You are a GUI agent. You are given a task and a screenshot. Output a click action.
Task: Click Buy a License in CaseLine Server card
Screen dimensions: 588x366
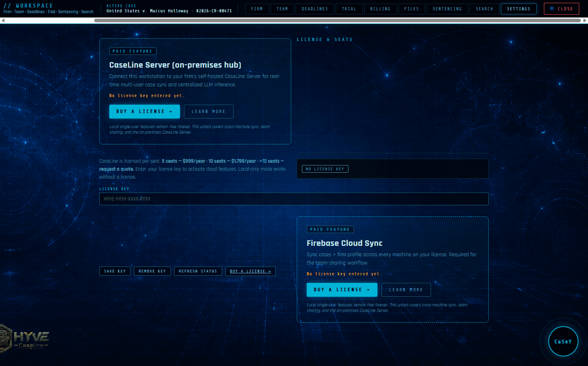click(145, 111)
